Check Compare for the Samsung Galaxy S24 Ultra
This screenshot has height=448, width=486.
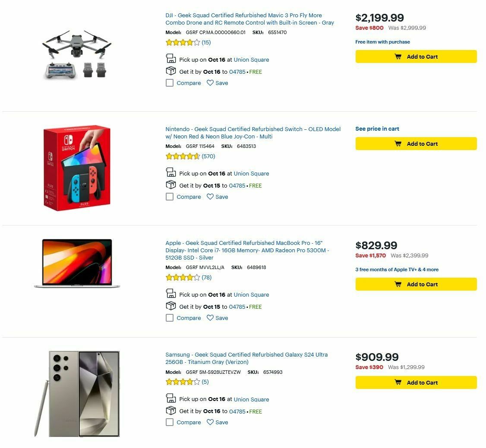169,422
